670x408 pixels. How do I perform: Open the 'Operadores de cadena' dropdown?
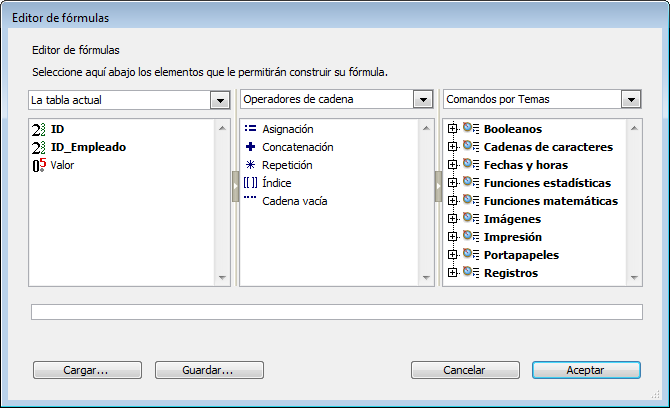[421, 100]
